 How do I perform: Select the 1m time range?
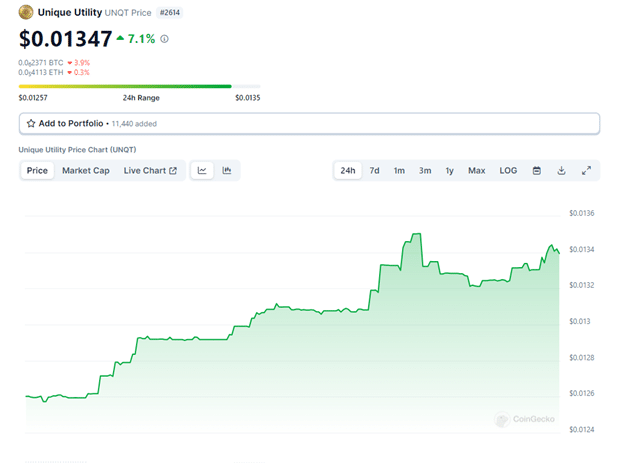pyautogui.click(x=399, y=171)
